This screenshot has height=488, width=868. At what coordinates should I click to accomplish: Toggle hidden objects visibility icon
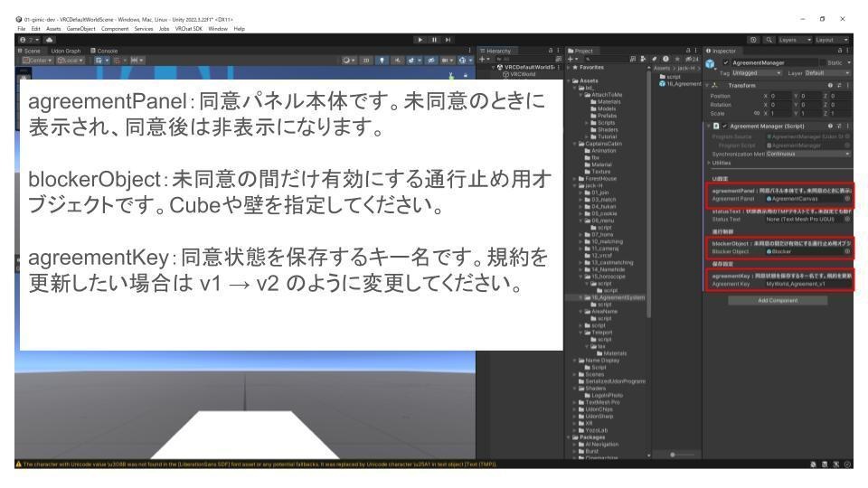click(431, 61)
